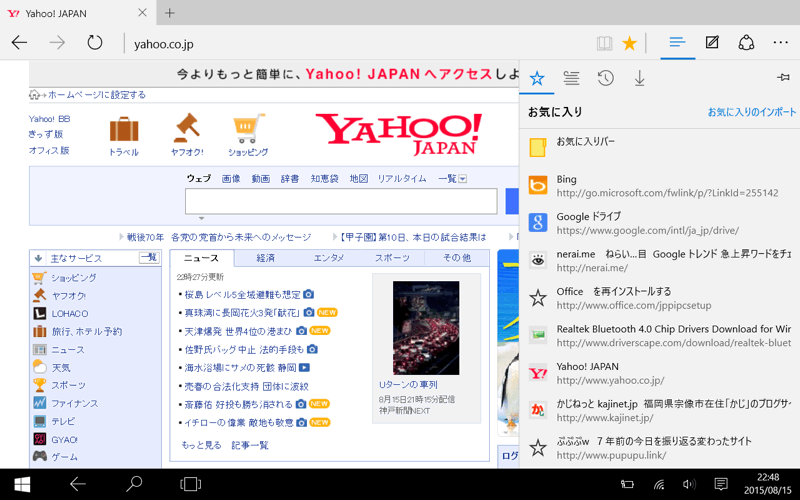Click the Yahoo search text box
Image resolution: width=800 pixels, height=500 pixels.
click(x=340, y=201)
